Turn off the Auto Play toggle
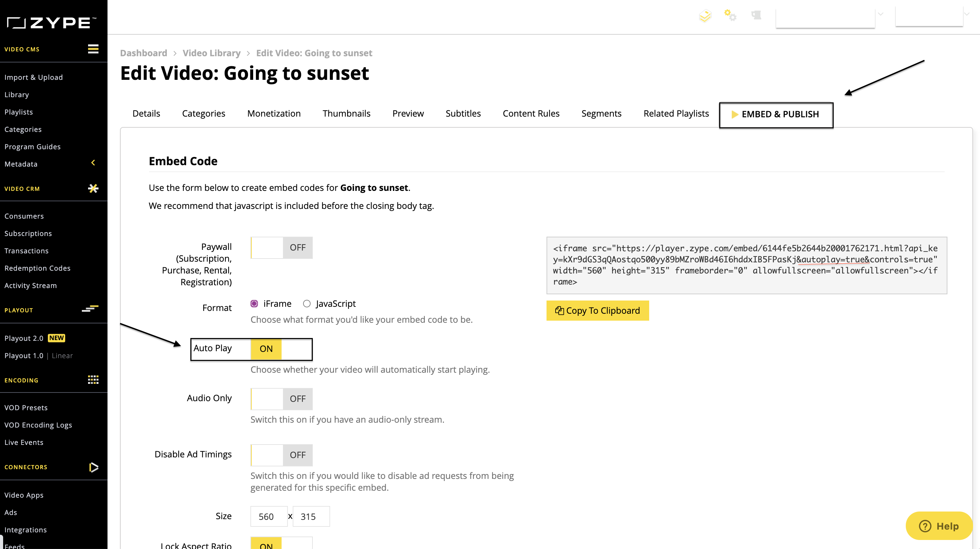 pyautogui.click(x=282, y=349)
